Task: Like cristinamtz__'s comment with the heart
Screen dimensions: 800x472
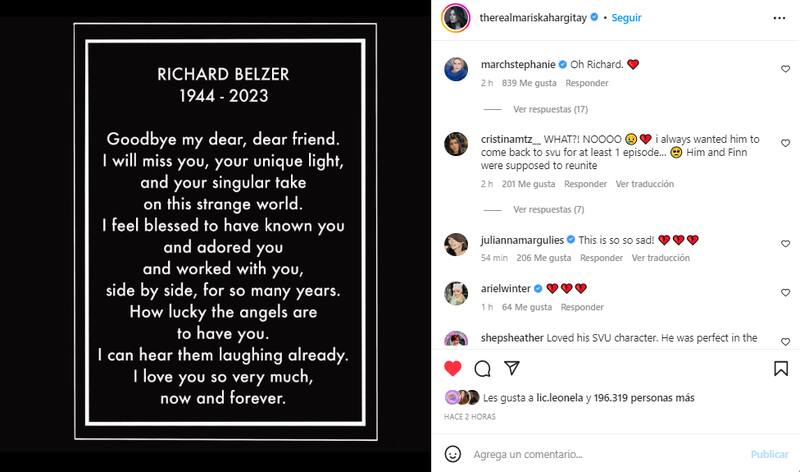Action: pos(785,144)
